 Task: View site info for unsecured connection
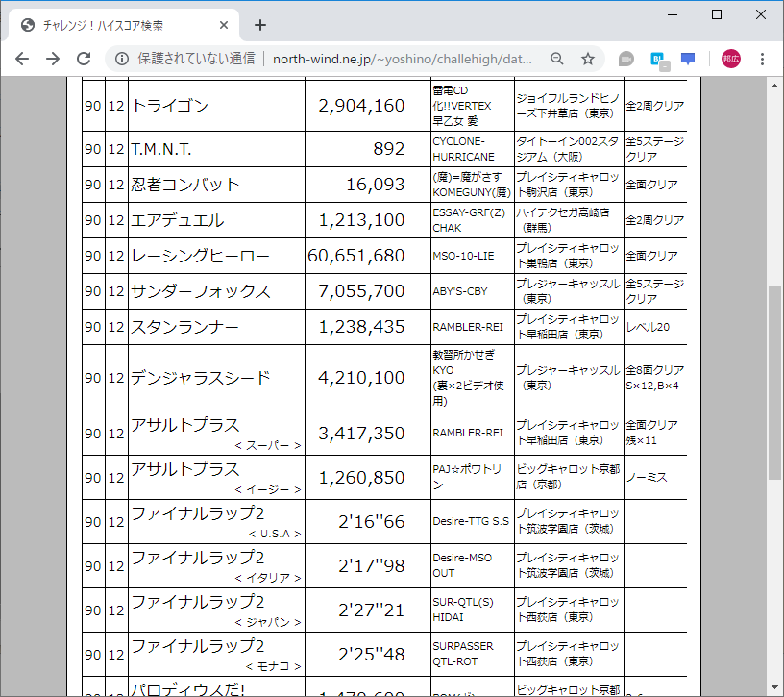[121, 59]
